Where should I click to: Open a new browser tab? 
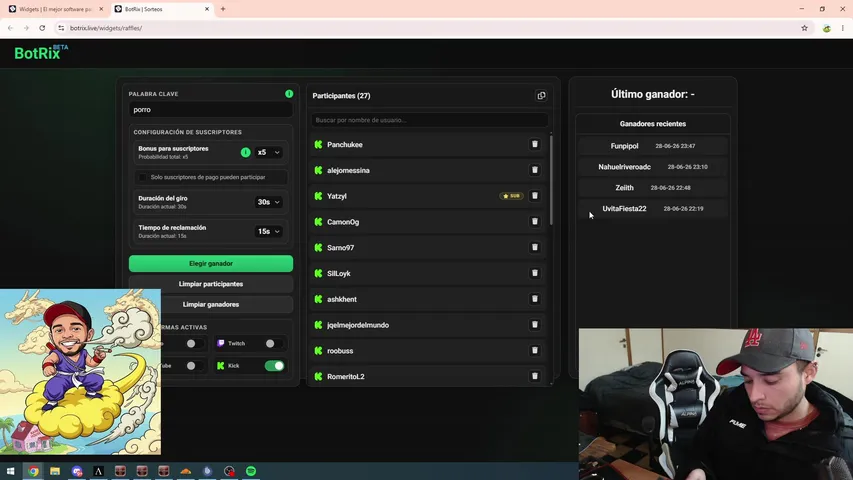pos(223,9)
